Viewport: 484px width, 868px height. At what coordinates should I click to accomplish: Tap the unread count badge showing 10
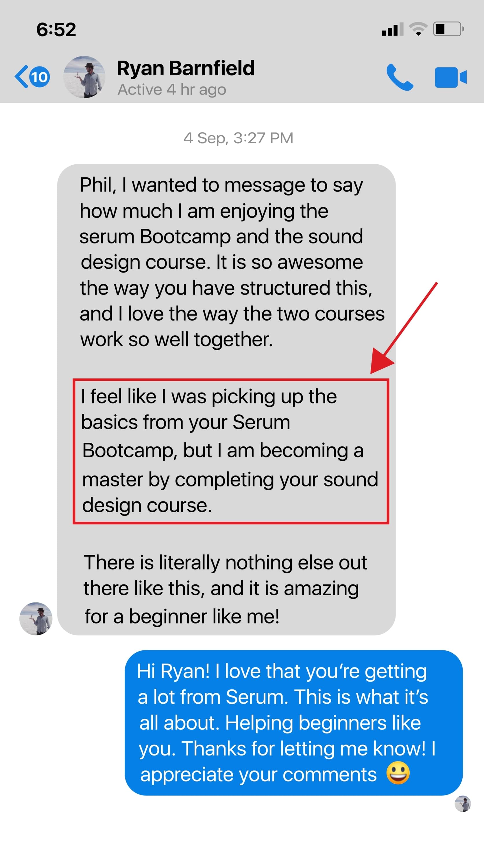click(x=40, y=77)
